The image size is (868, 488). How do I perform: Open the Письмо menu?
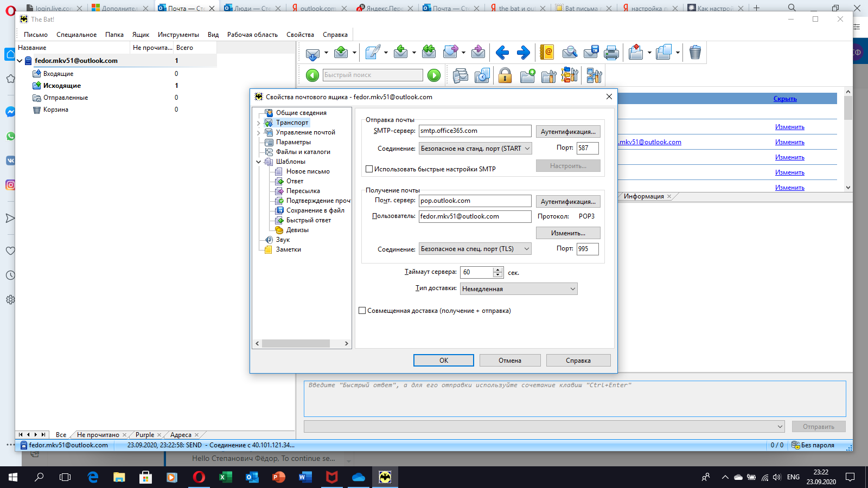point(36,35)
